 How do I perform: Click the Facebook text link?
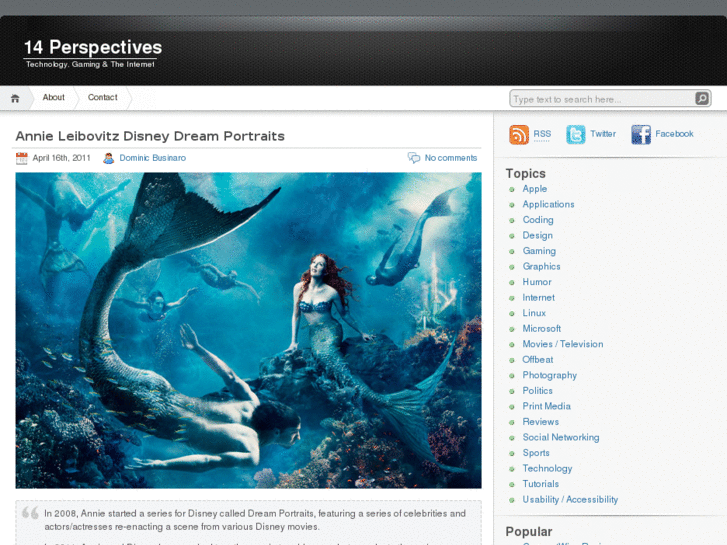[674, 134]
